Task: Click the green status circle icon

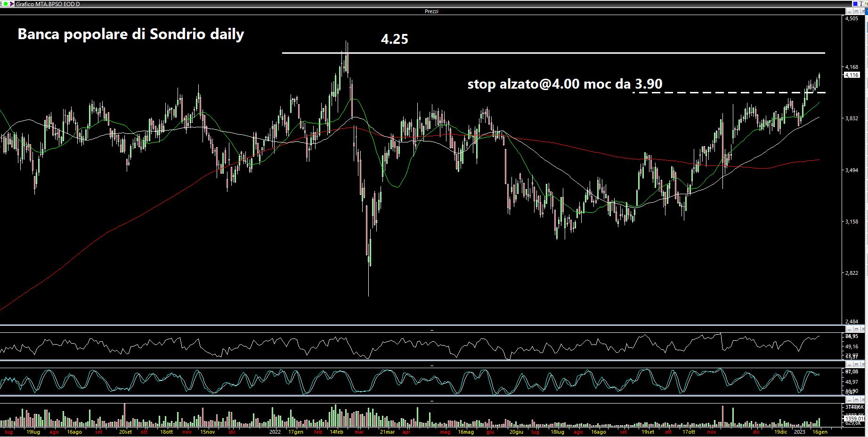Action: 6,4
